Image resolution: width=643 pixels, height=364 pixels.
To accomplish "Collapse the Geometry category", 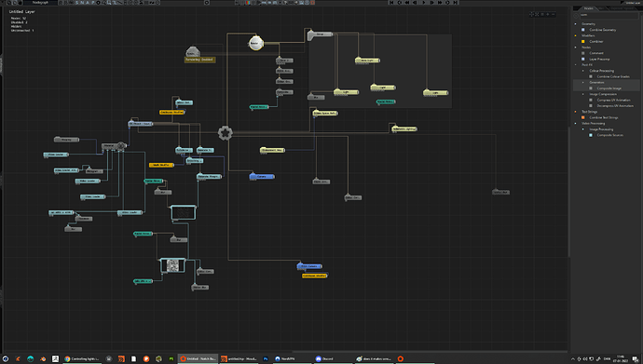I will 575,24.
